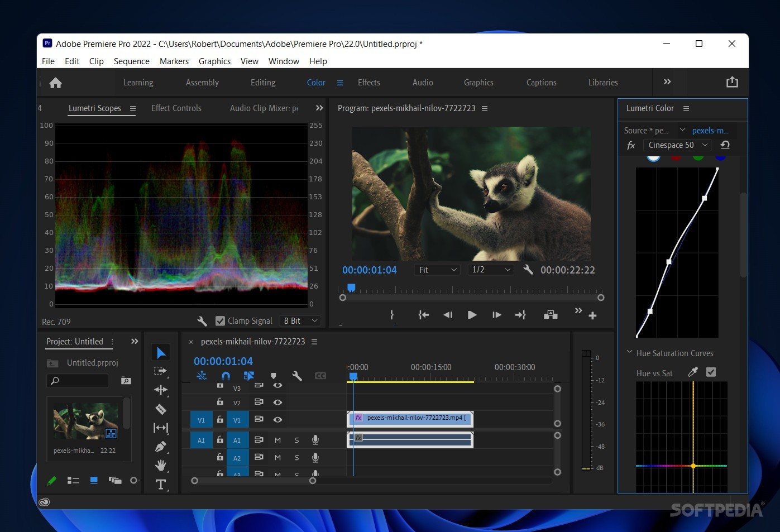This screenshot has height=532, width=780.
Task: Select the pexels-mikhail-nilov video clip on V1
Action: pos(410,418)
